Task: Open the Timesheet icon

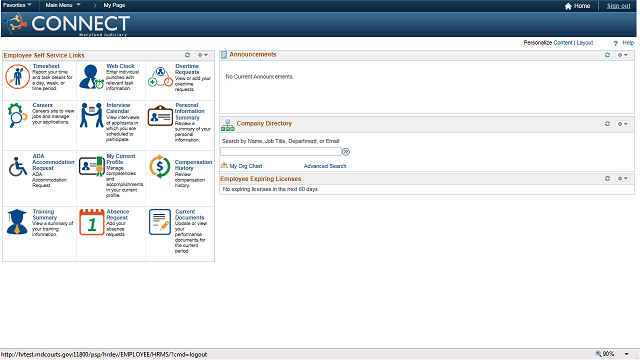Action: (18, 77)
